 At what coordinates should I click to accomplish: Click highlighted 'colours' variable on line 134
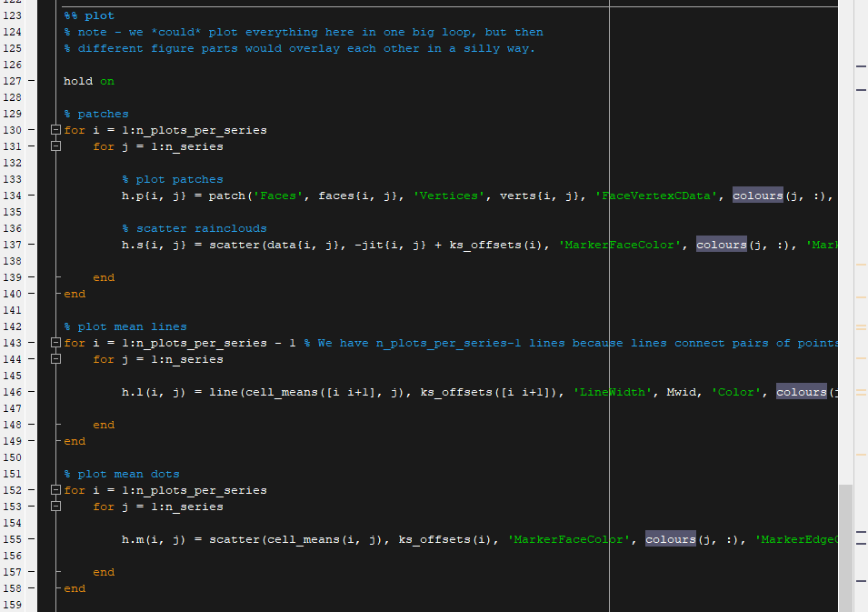coord(757,196)
